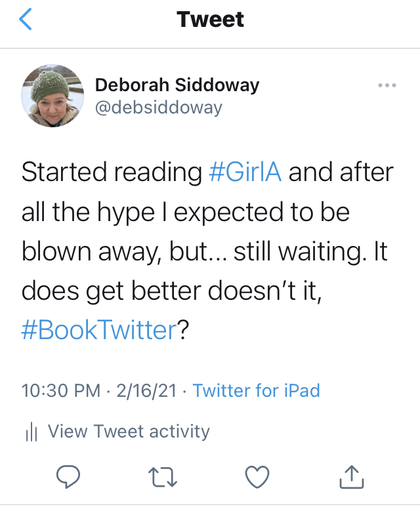This screenshot has height=511, width=420.
Task: Go back using the left arrow
Action: (26, 20)
